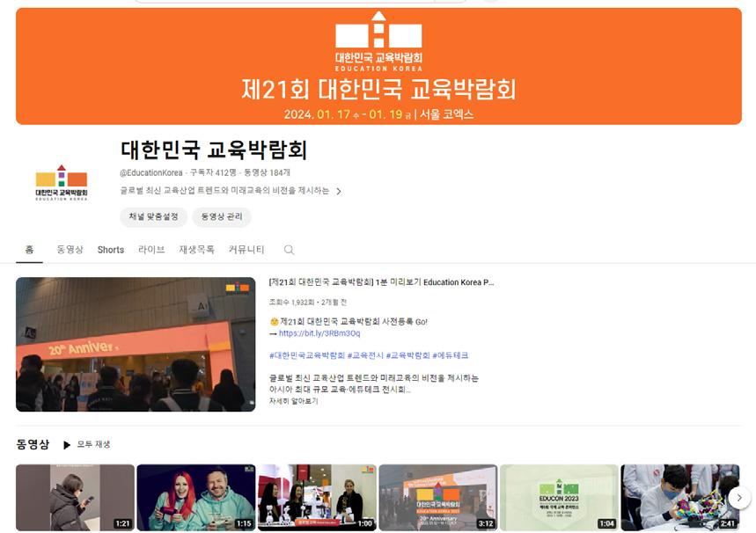Click the @EducationKorea handle text
This screenshot has width=756, height=533.
click(x=150, y=172)
